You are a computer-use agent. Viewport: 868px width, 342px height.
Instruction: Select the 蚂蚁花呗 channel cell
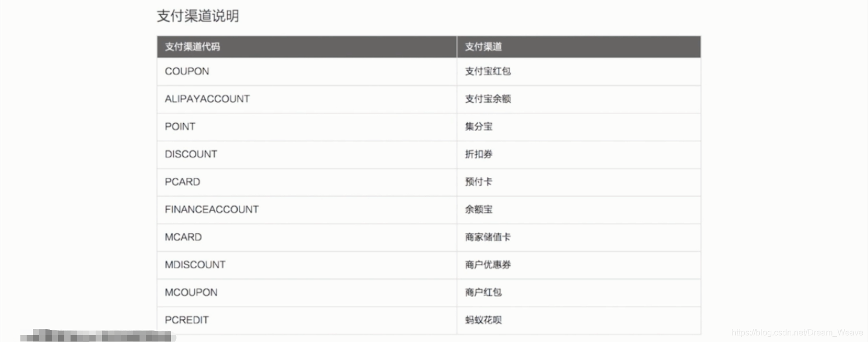(483, 320)
